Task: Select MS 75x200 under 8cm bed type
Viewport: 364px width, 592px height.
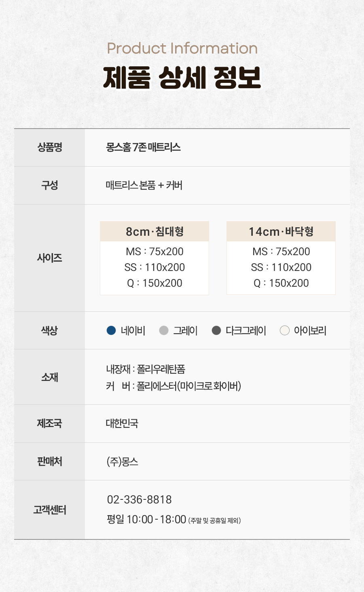Action: coord(154,252)
